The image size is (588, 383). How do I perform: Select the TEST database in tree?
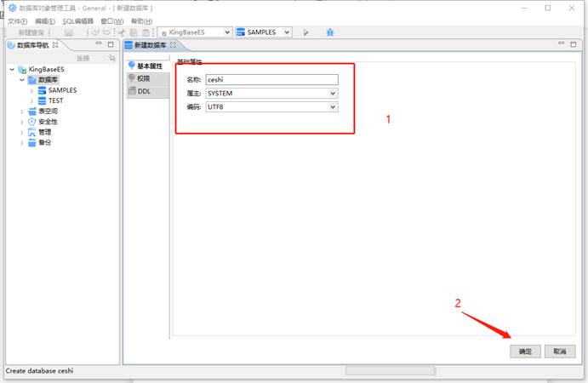pyautogui.click(x=55, y=100)
